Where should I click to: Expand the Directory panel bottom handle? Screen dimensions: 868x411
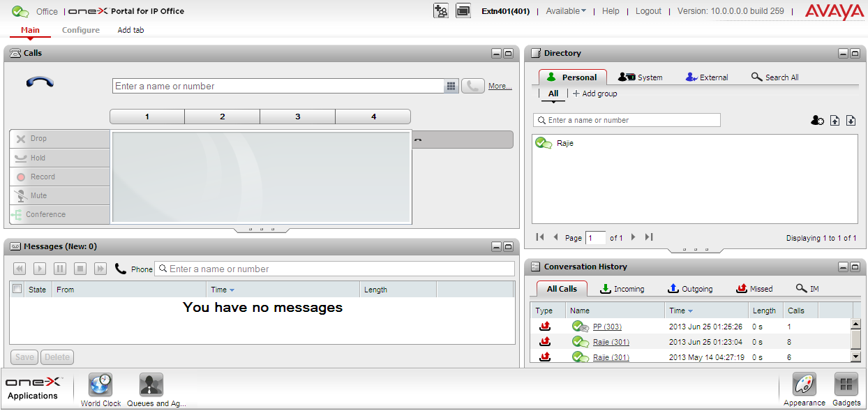694,250
